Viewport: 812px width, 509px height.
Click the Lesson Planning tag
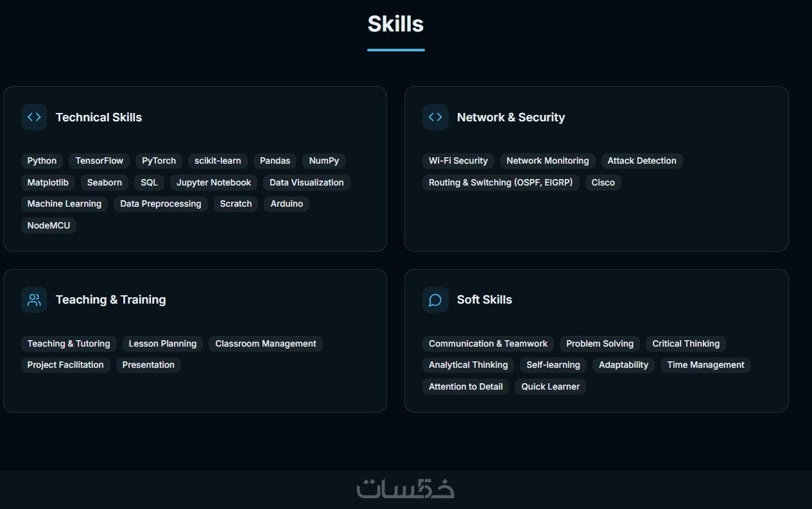tap(162, 344)
